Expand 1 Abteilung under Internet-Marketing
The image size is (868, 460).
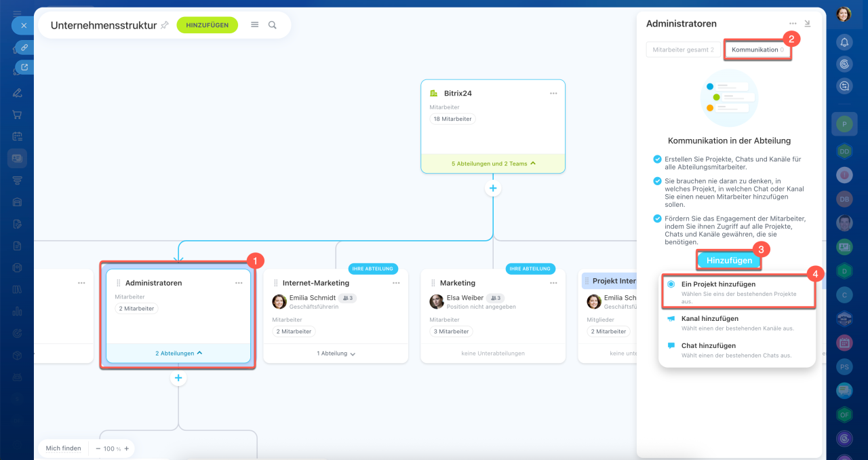(x=336, y=353)
